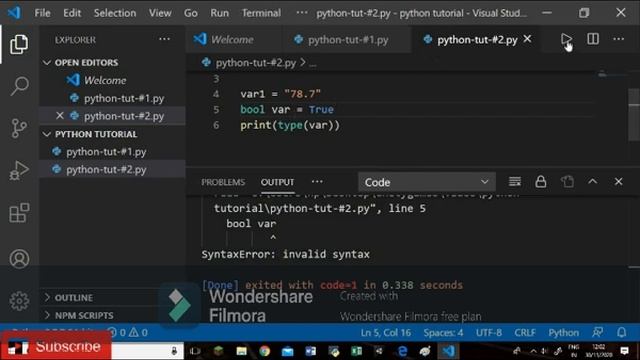Open the Accounts menu icon
Image resolution: width=640 pixels, height=360 pixels.
[x=19, y=259]
